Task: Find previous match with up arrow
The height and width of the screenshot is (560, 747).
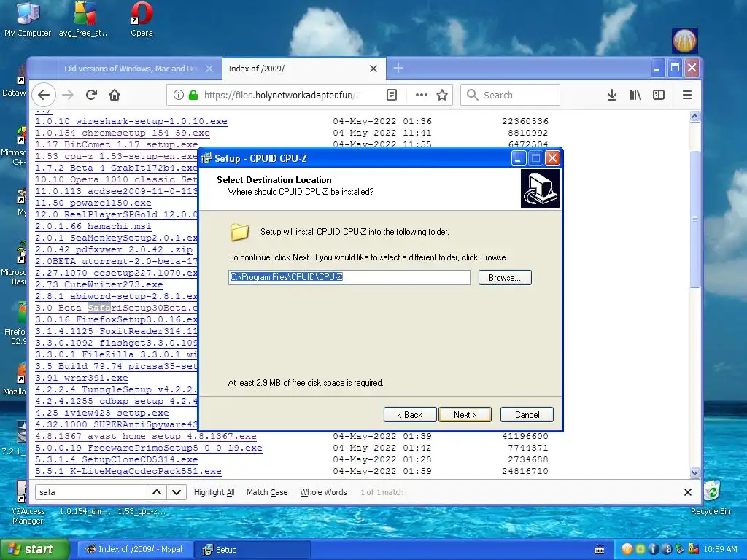Action: 157,492
